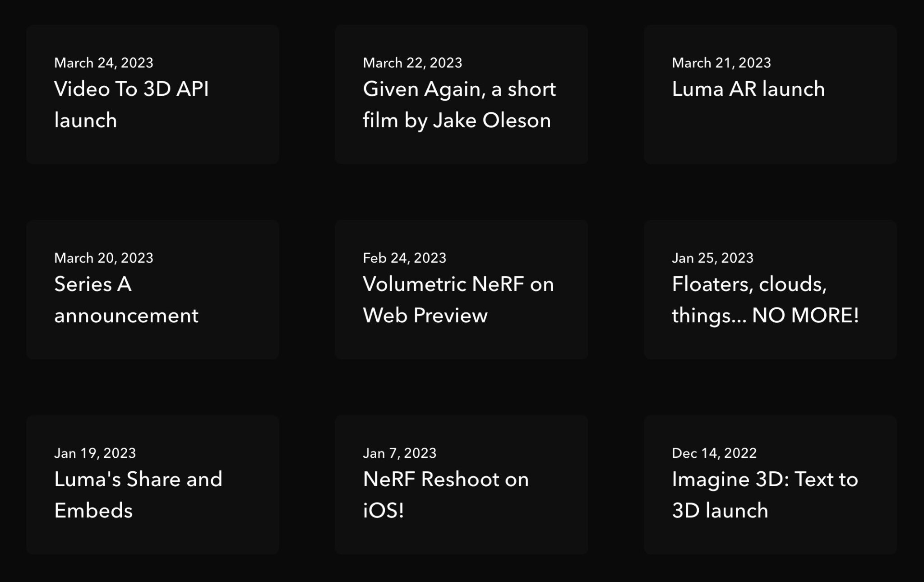Select the Dec 14, 2022 date text
Viewport: 924px width, 582px height.
coord(714,453)
